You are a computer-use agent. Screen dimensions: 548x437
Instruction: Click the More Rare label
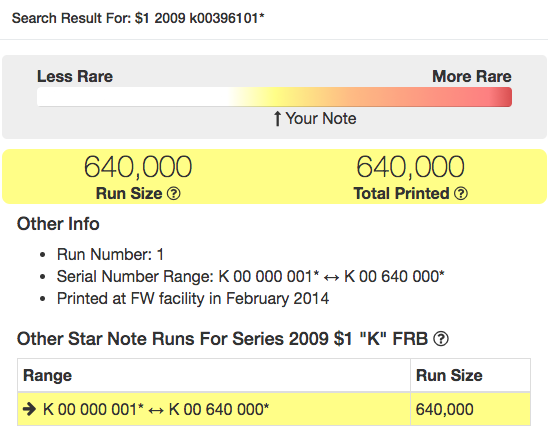pyautogui.click(x=472, y=76)
